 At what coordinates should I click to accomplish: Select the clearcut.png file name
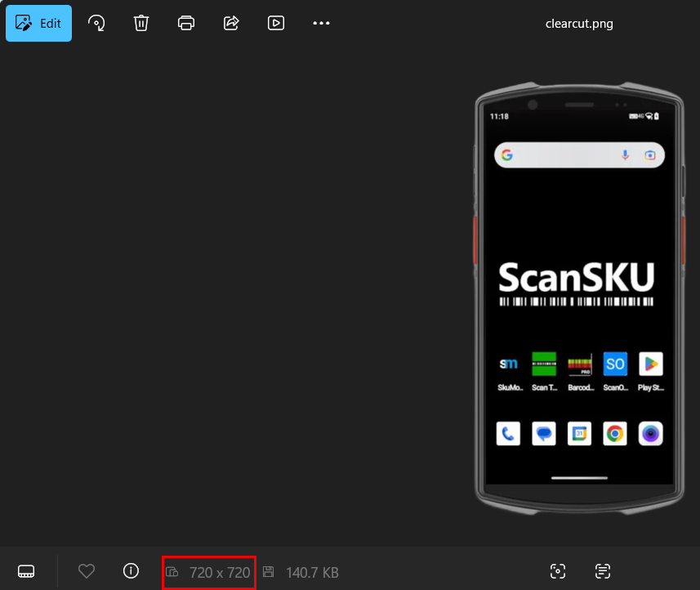point(579,24)
